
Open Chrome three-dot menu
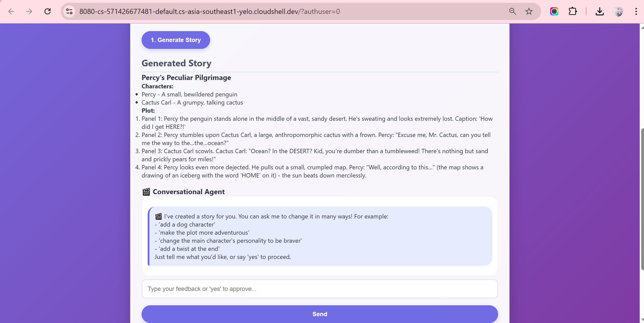pyautogui.click(x=636, y=11)
